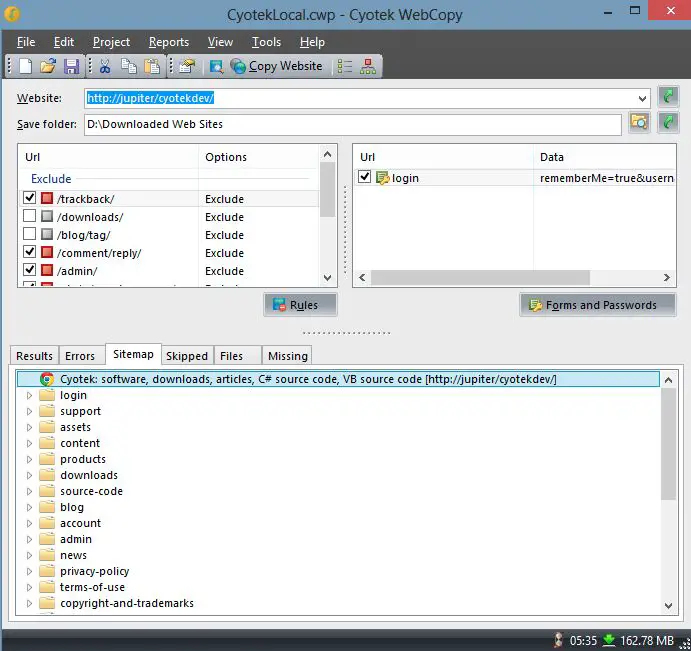Expand the content folder node

coord(29,443)
